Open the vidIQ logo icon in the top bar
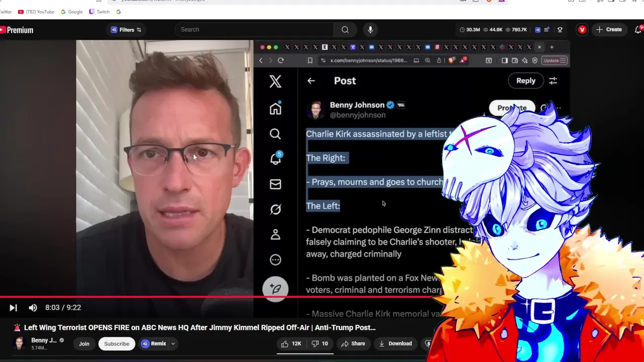644x362 pixels. pyautogui.click(x=537, y=30)
